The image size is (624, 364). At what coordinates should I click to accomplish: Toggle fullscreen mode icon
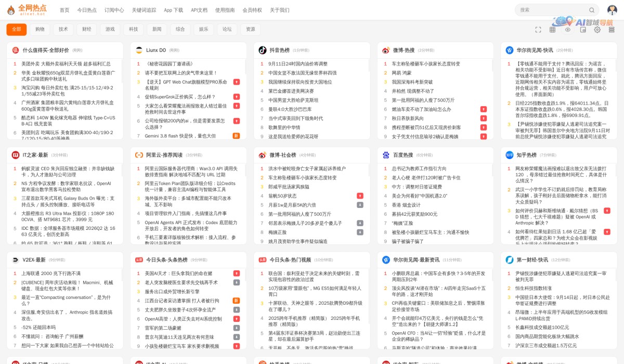[538, 30]
